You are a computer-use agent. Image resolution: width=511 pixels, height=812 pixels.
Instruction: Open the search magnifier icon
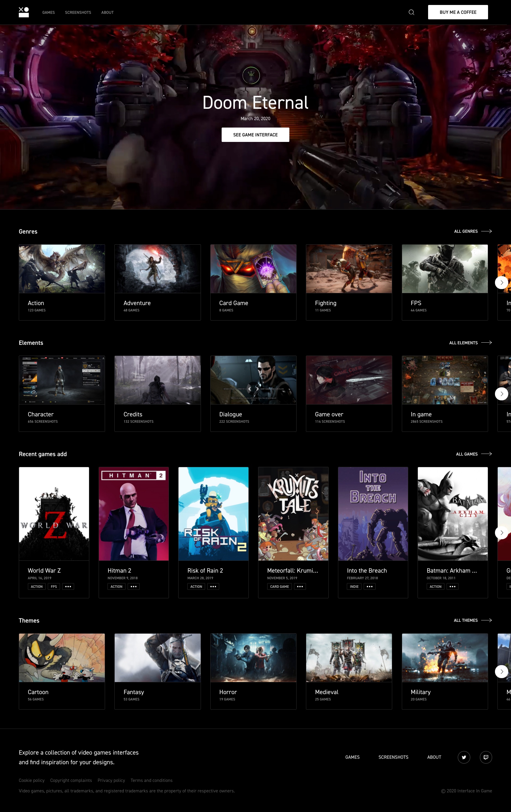[x=412, y=12]
